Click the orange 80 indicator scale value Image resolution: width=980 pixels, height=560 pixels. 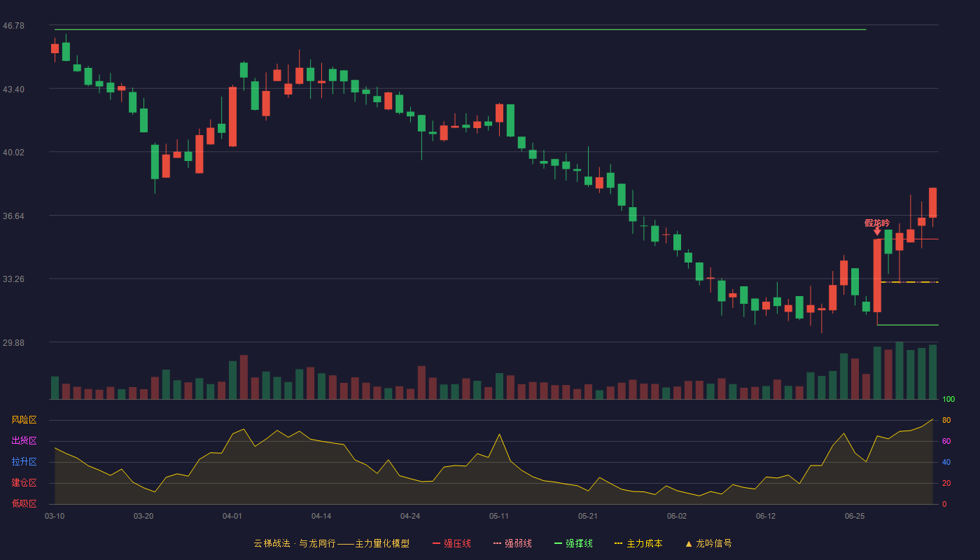pyautogui.click(x=946, y=420)
